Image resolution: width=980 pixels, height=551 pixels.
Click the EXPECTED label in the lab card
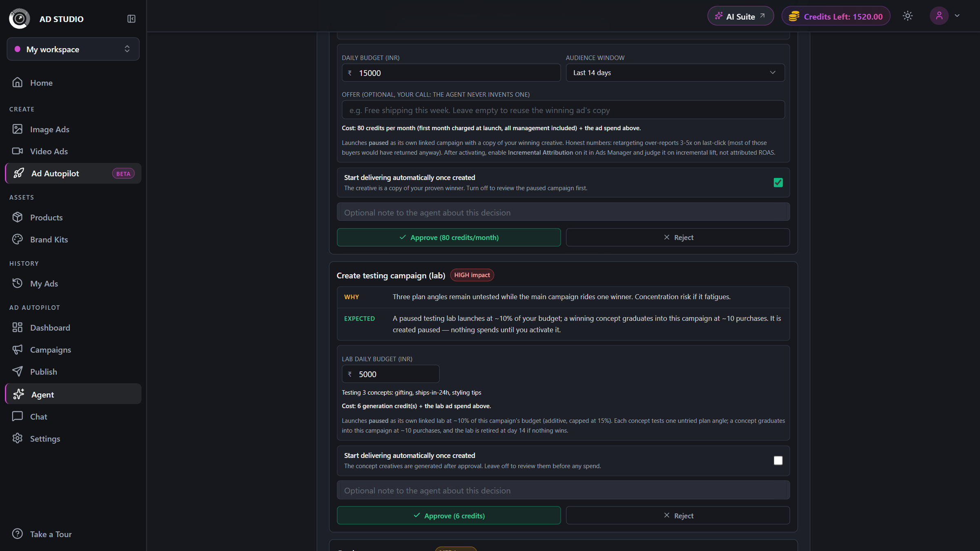[359, 318]
